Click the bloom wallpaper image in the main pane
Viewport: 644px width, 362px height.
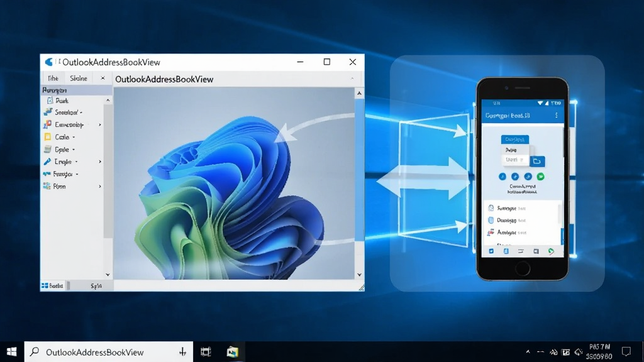(x=234, y=184)
